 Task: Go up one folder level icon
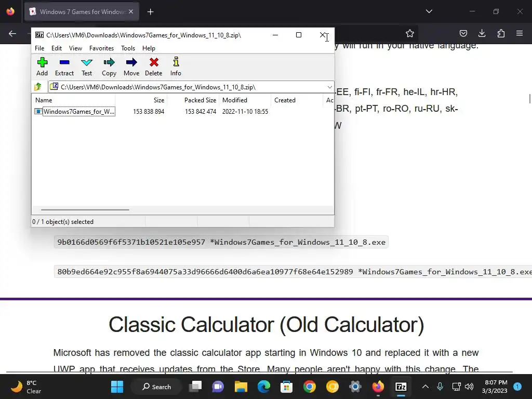(x=38, y=87)
